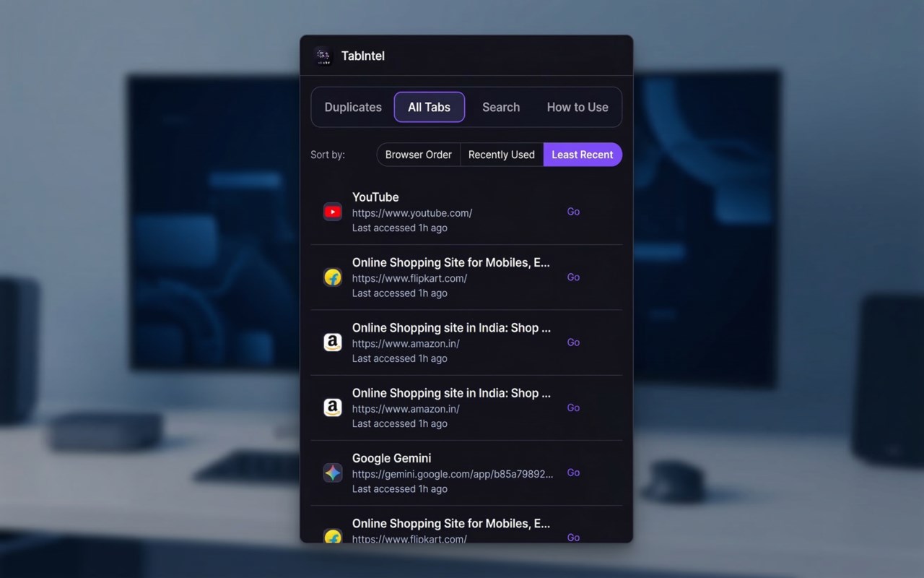The width and height of the screenshot is (924, 578).
Task: Select the All Tabs tab
Action: click(429, 107)
